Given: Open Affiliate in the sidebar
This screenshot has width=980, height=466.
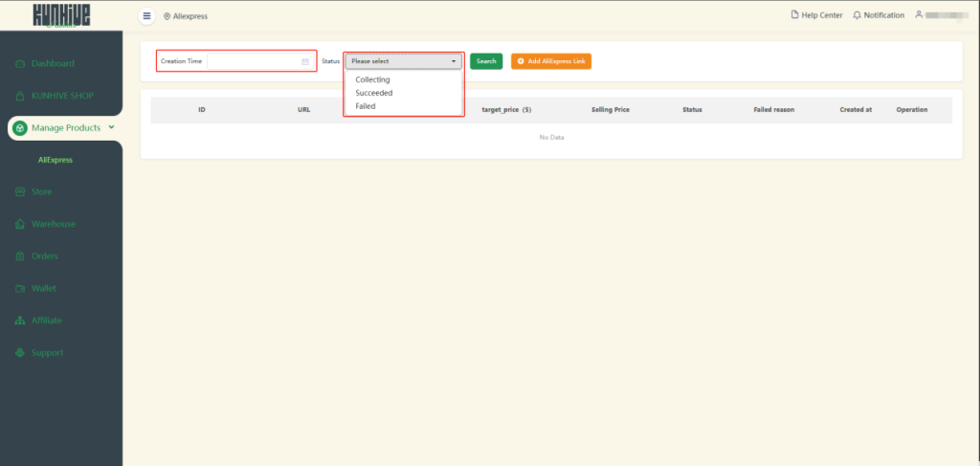Looking at the screenshot, I should click(x=47, y=321).
